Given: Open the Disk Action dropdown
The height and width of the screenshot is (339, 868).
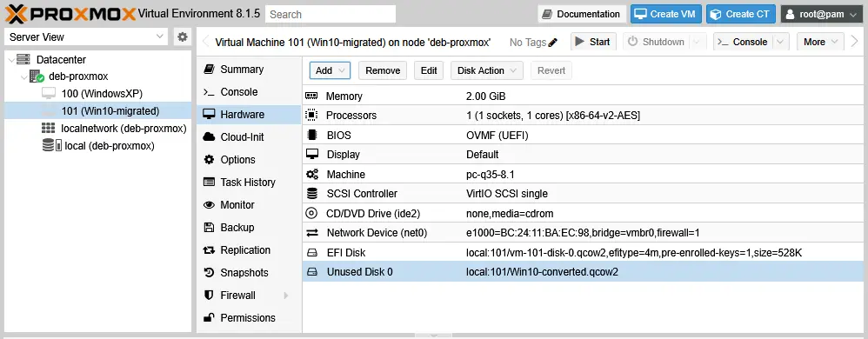Looking at the screenshot, I should 487,70.
